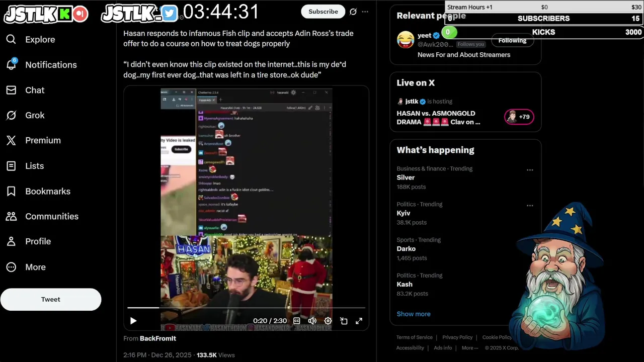Image resolution: width=644 pixels, height=362 pixels.
Task: Open the Chat envelope icon
Action: coord(11,90)
